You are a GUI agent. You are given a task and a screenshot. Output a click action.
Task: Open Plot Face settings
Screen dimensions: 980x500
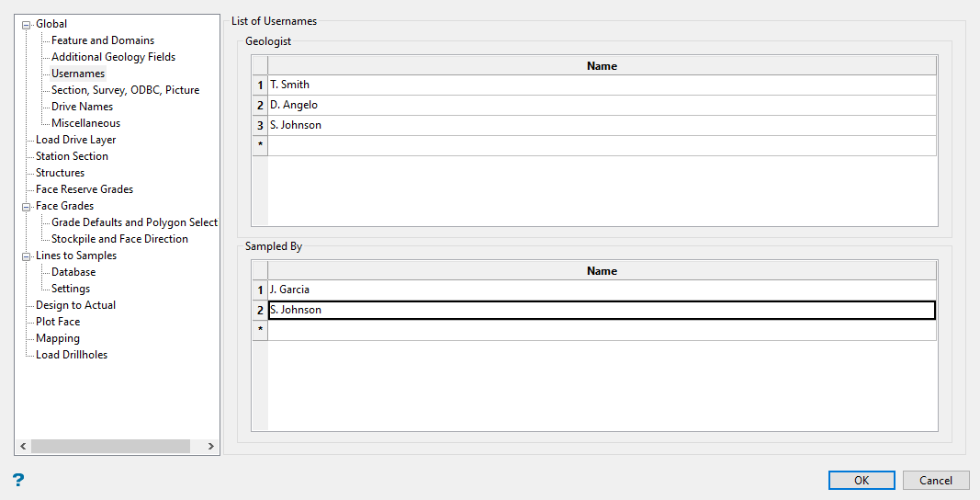58,322
